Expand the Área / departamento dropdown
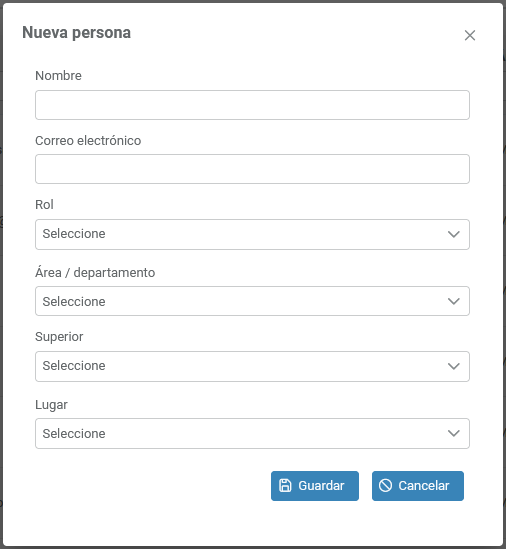The height and width of the screenshot is (549, 506). (x=252, y=301)
